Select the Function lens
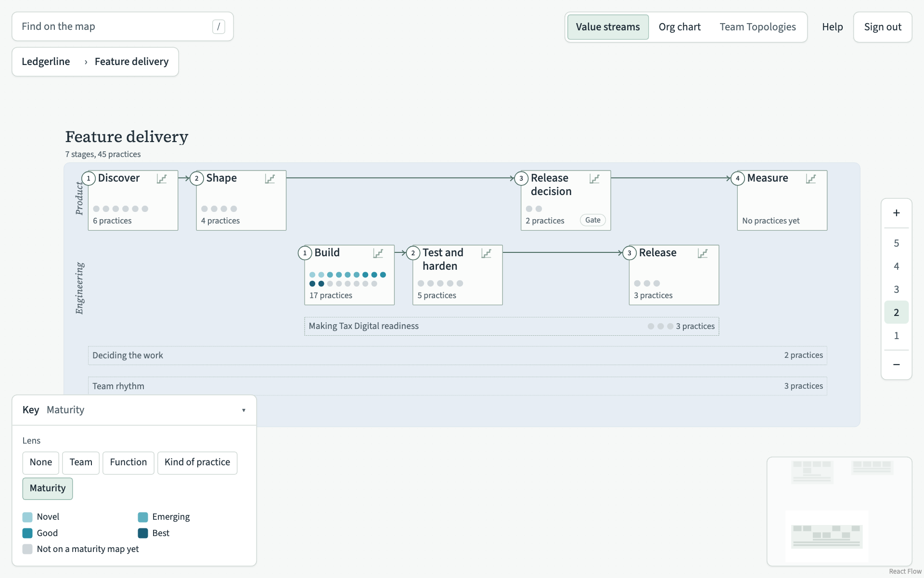924x578 pixels. tap(128, 462)
